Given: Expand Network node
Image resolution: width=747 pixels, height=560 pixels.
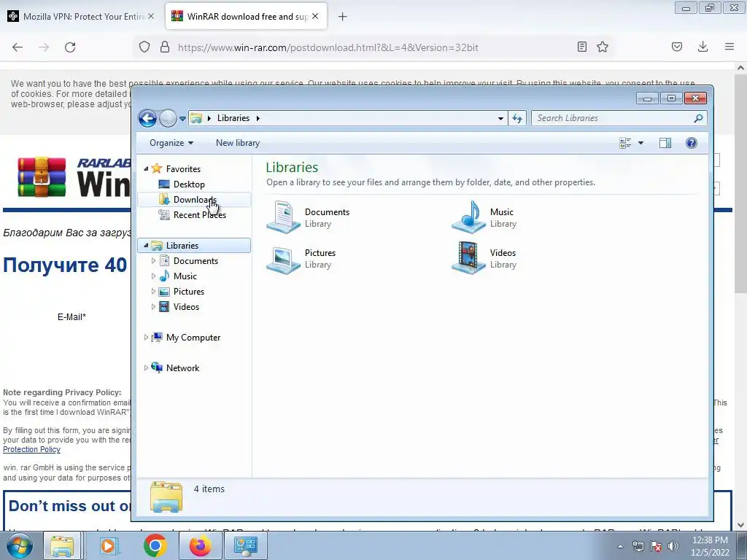Looking at the screenshot, I should click(x=146, y=368).
